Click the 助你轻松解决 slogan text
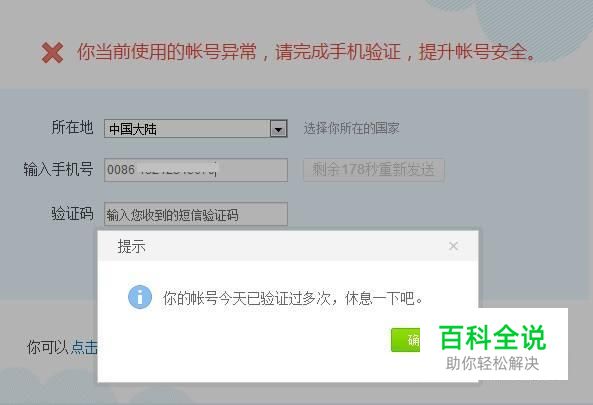Screen dimensions: 593x405 click(x=492, y=363)
